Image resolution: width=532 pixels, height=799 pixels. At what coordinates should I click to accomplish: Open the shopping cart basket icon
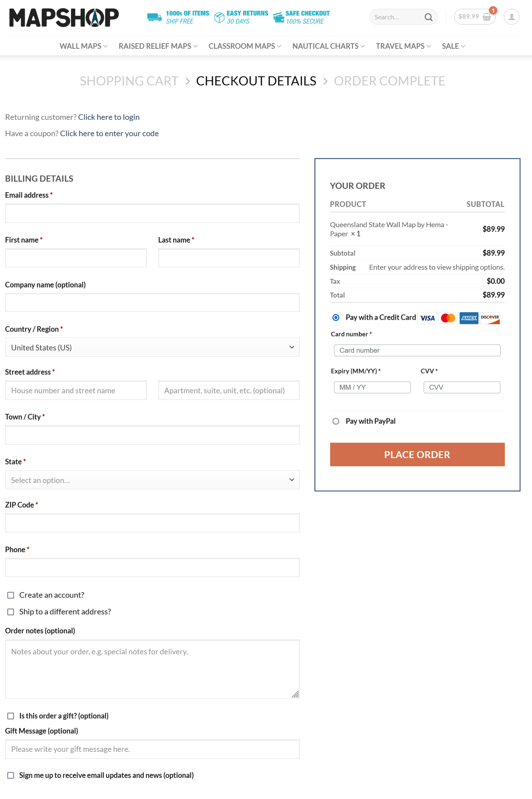point(487,17)
